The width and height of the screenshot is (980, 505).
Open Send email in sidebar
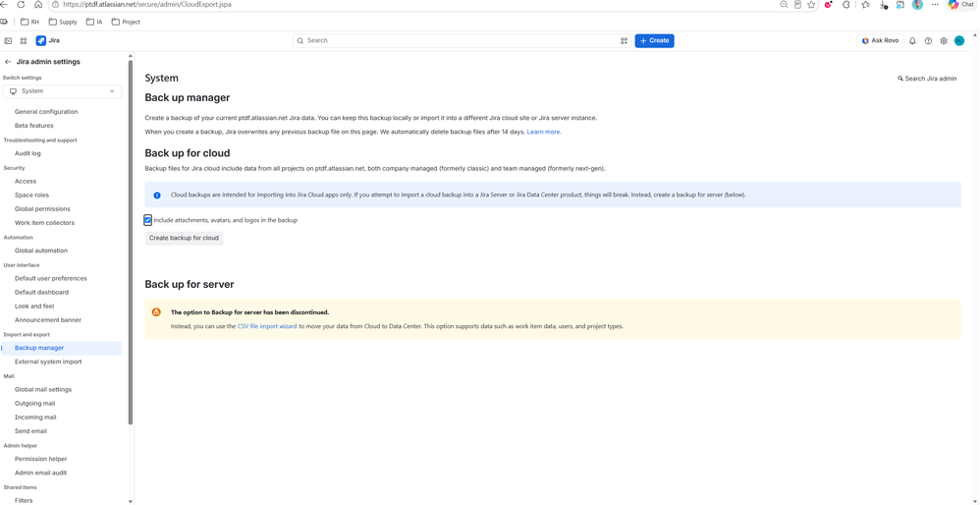(x=30, y=431)
